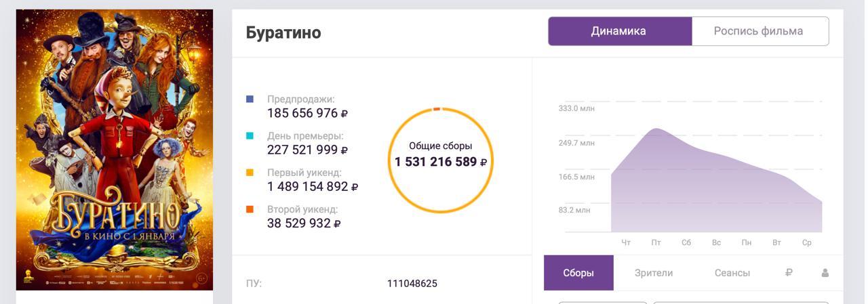Select the Сборы tab
Screen dimensions: 868x304
point(578,273)
